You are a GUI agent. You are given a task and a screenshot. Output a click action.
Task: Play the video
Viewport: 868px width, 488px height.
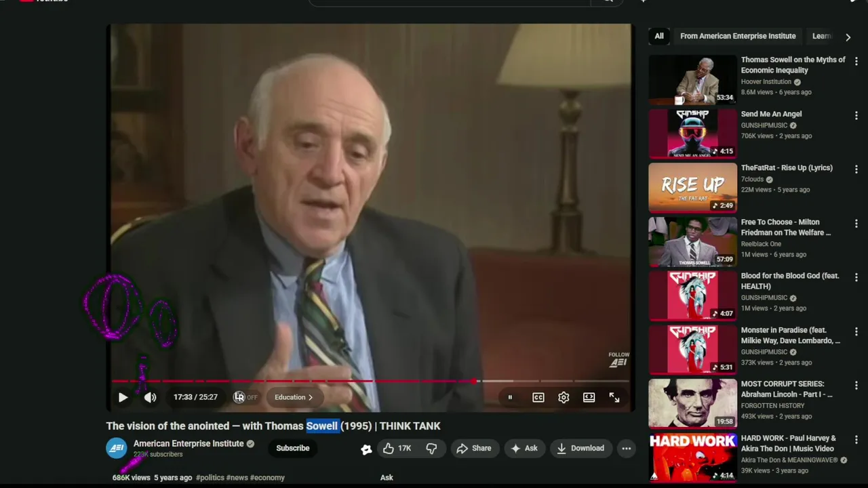click(x=123, y=398)
